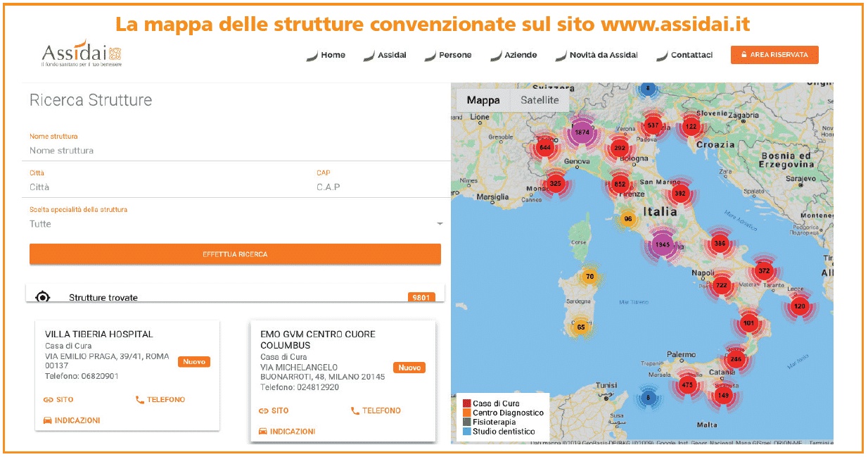This screenshot has height=457, width=868.
Task: Click the 644 map cluster
Action: [545, 148]
